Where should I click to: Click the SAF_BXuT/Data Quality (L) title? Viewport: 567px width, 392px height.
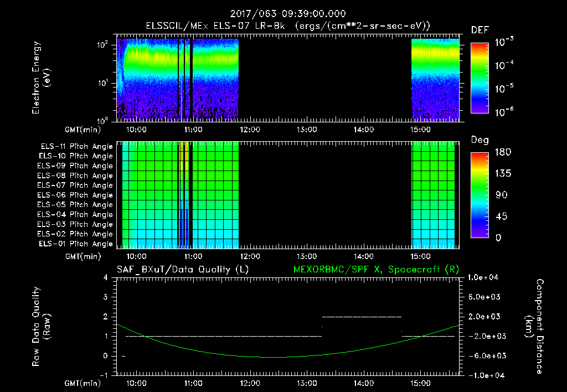tap(183, 270)
